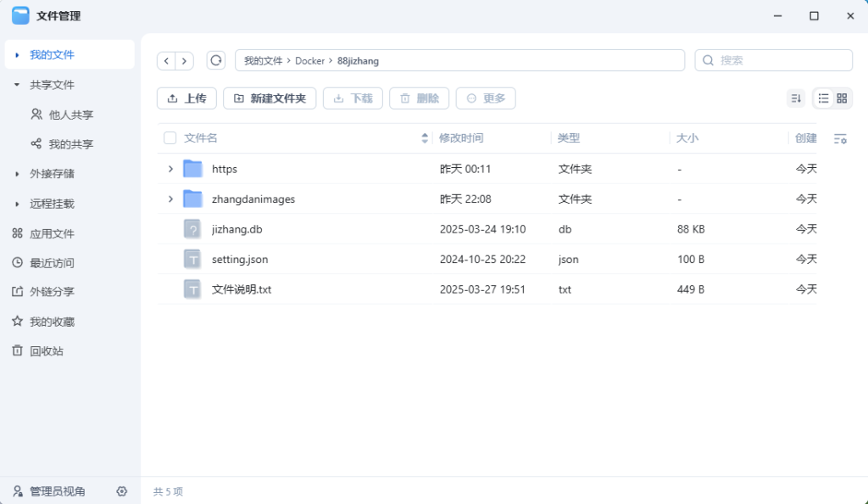Open 最近访问 in the sidebar
The height and width of the screenshot is (504, 868).
click(52, 263)
